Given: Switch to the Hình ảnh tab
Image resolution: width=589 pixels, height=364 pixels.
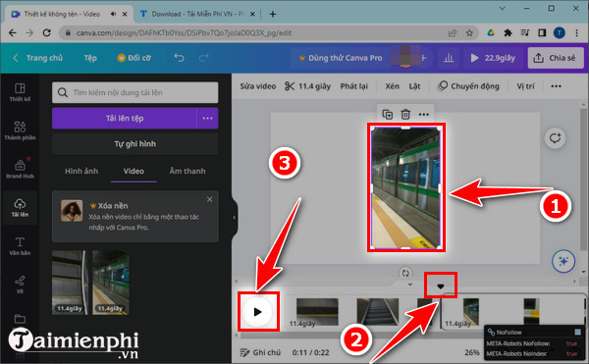Looking at the screenshot, I should coord(81,171).
